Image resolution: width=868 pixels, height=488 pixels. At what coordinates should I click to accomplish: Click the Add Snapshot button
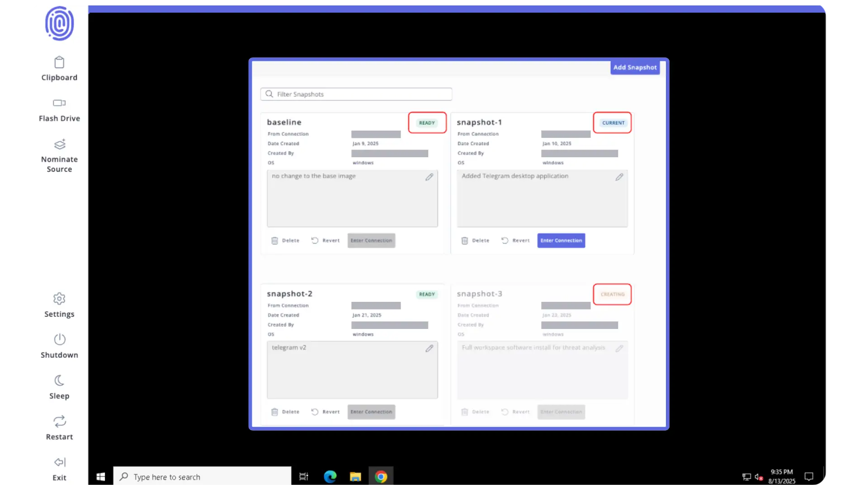pyautogui.click(x=635, y=67)
